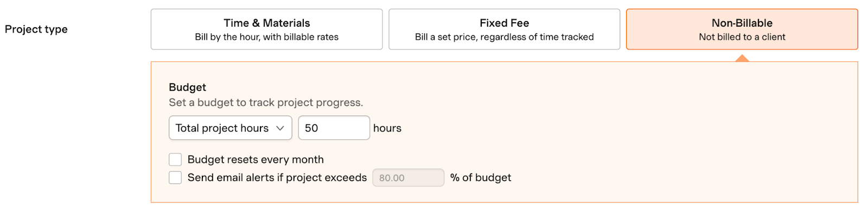
Task: Click the Not billed to a client description
Action: click(742, 37)
